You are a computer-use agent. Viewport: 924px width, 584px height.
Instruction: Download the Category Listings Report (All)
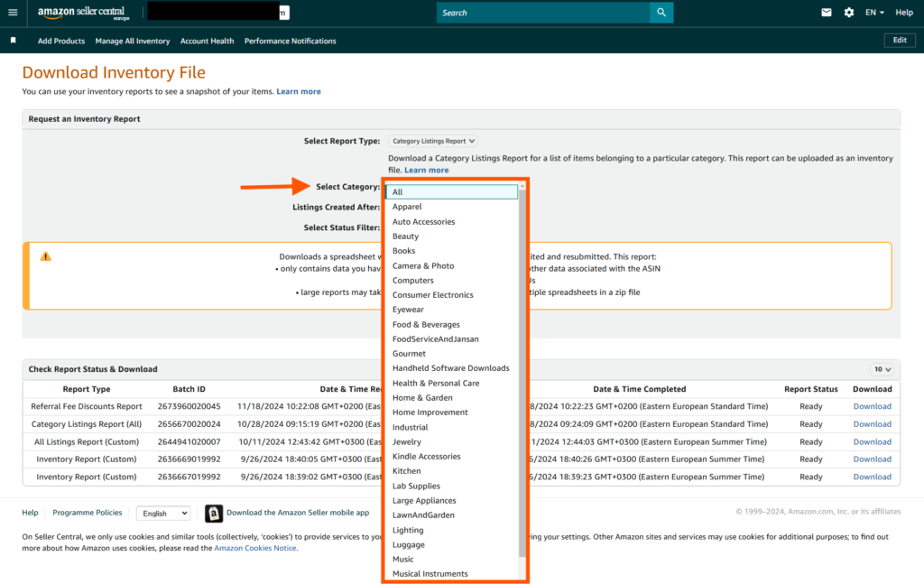click(873, 424)
